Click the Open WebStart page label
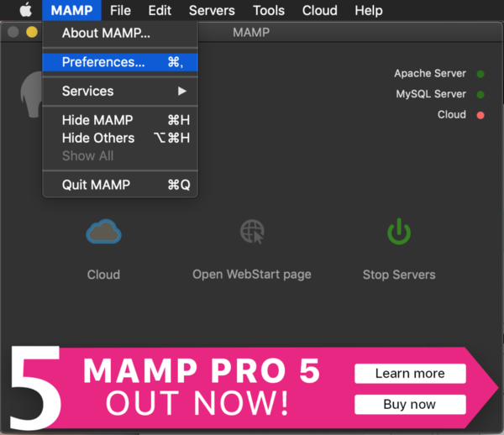This screenshot has width=504, height=435. tap(252, 275)
